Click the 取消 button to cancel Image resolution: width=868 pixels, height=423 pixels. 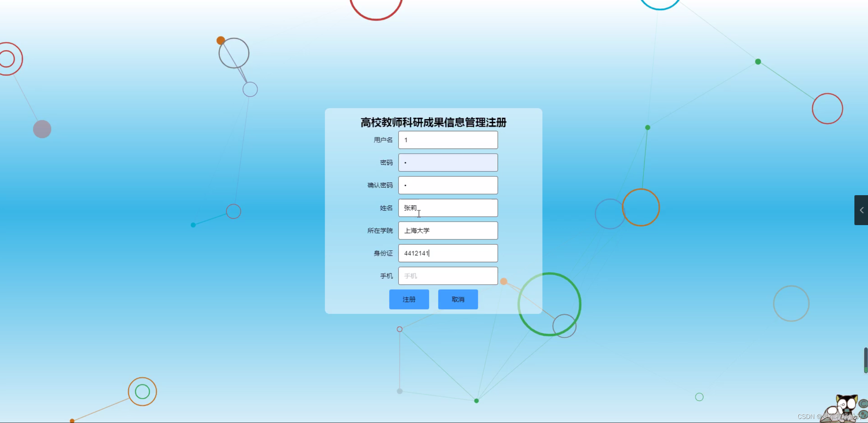point(457,299)
